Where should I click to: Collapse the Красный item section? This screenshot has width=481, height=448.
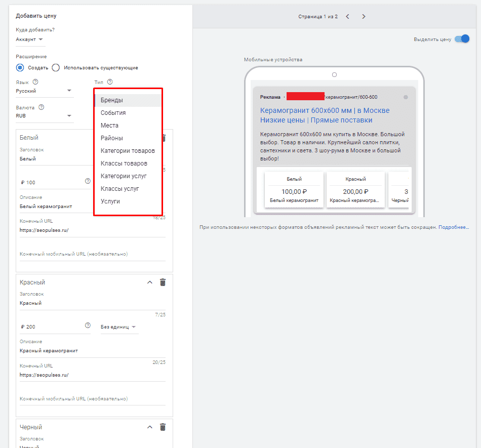[x=150, y=282]
